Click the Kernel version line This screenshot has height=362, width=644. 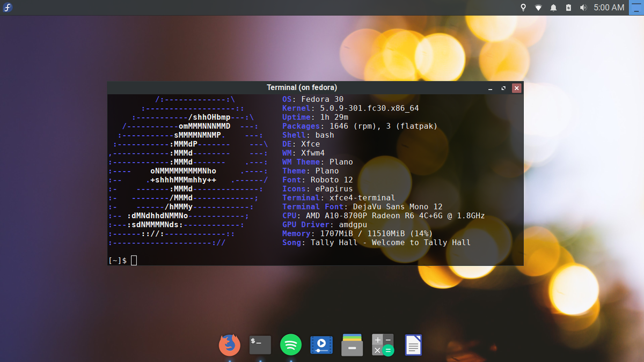click(x=350, y=108)
